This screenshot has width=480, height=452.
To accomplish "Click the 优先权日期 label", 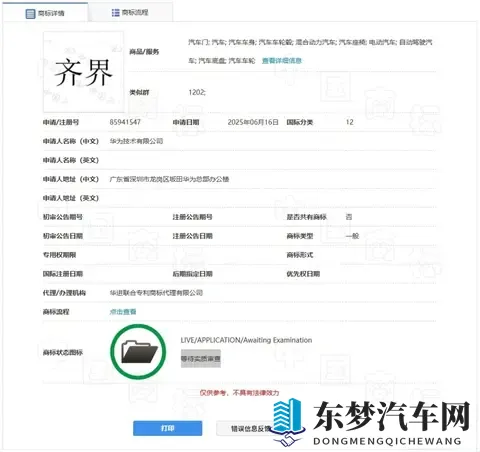I will tap(303, 274).
